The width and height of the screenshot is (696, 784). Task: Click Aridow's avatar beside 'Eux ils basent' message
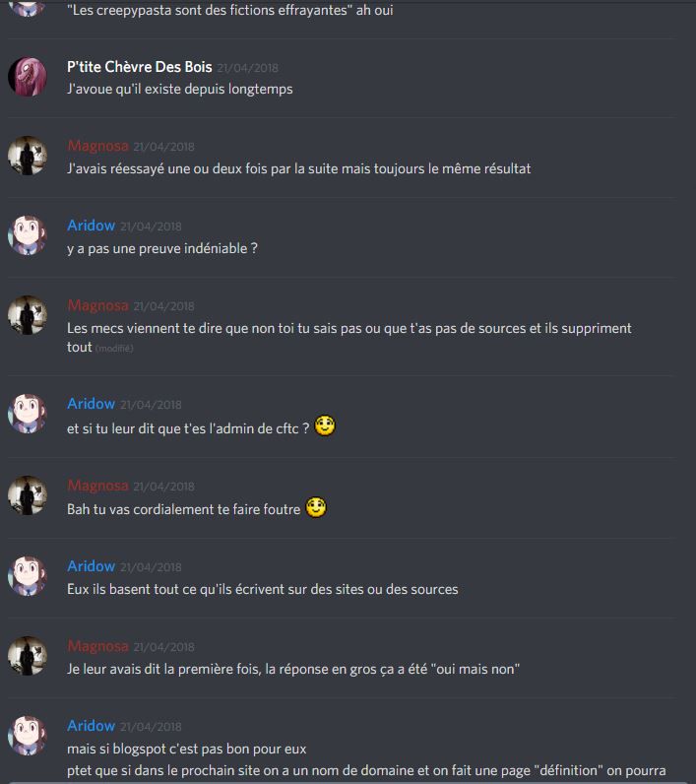[28, 576]
